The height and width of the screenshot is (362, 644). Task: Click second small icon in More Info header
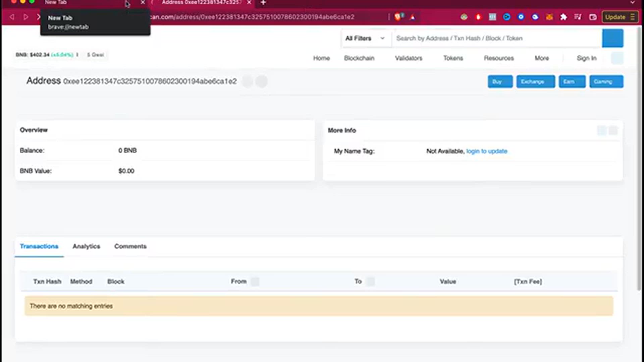[x=613, y=131]
